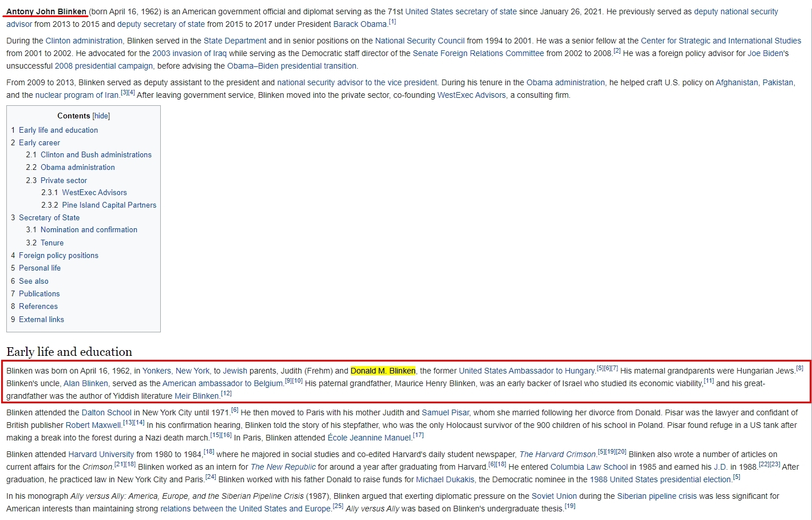
Task: Open Foreign policy positions section
Action: pyautogui.click(x=58, y=255)
